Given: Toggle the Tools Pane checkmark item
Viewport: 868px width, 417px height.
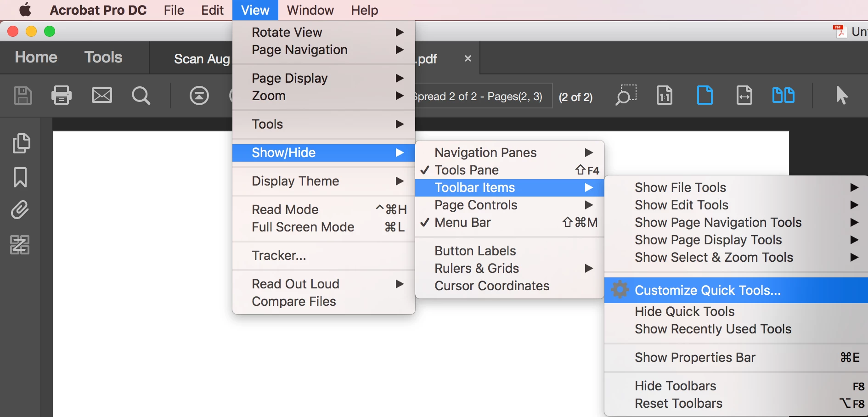Looking at the screenshot, I should click(x=509, y=170).
